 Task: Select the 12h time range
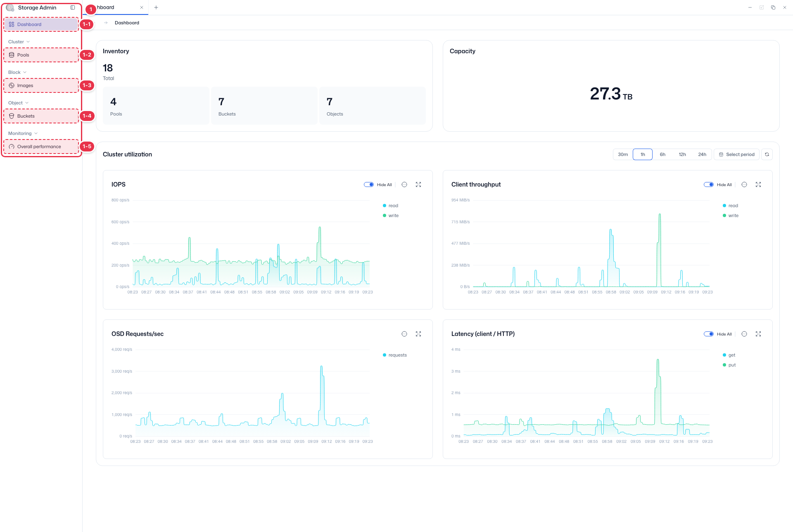(x=682, y=154)
